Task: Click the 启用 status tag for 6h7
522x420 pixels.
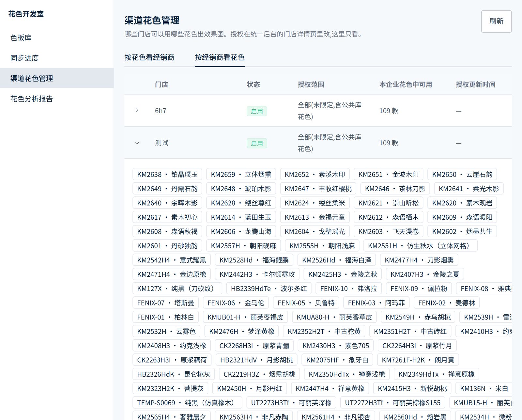Action: (257, 111)
